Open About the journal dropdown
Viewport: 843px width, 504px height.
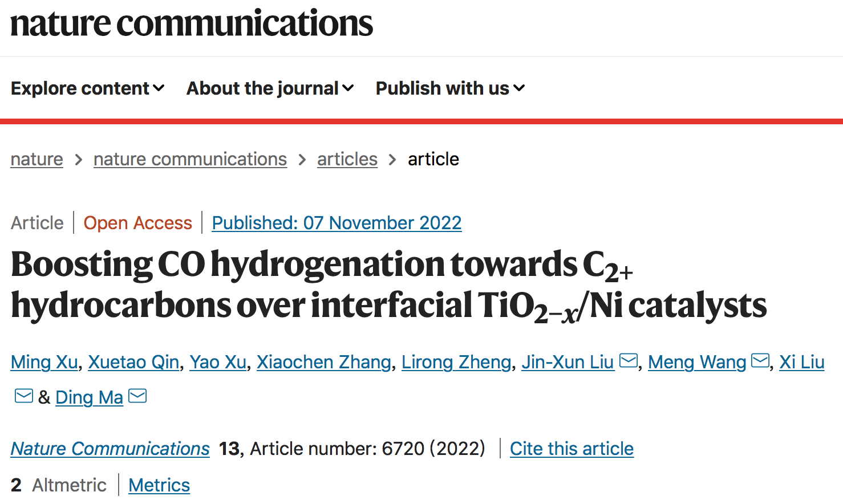270,88
